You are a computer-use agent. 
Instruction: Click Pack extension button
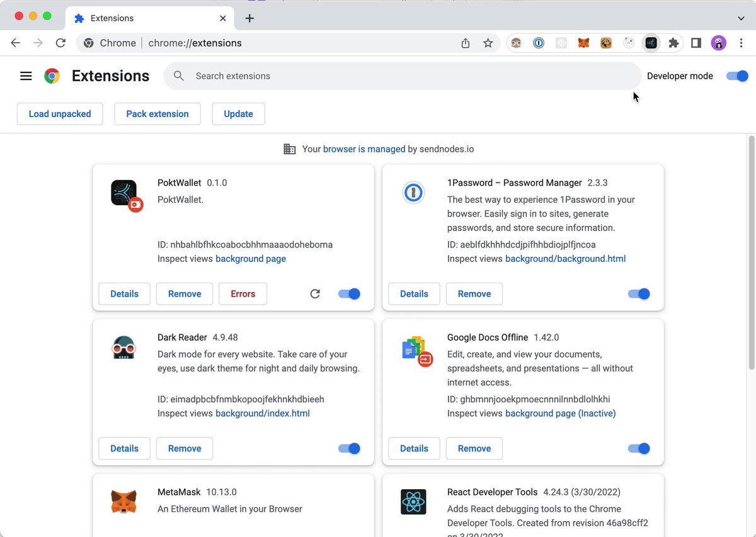157,114
